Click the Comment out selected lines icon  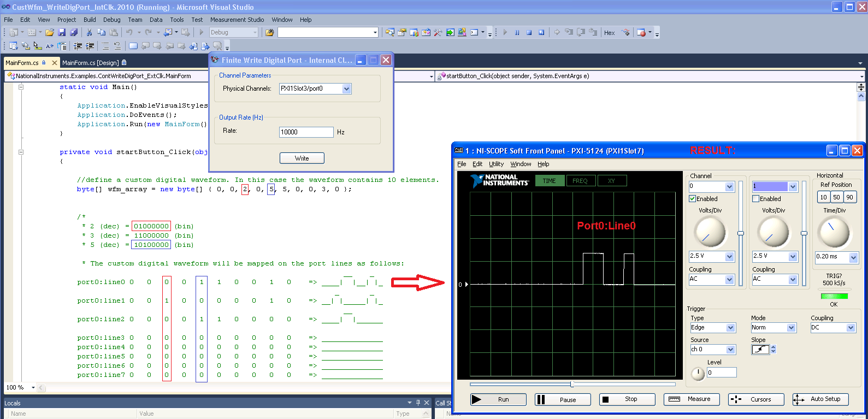(105, 46)
